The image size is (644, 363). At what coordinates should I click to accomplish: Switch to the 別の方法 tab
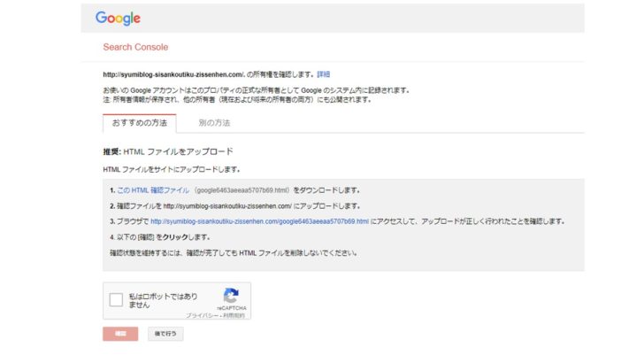coord(214,123)
